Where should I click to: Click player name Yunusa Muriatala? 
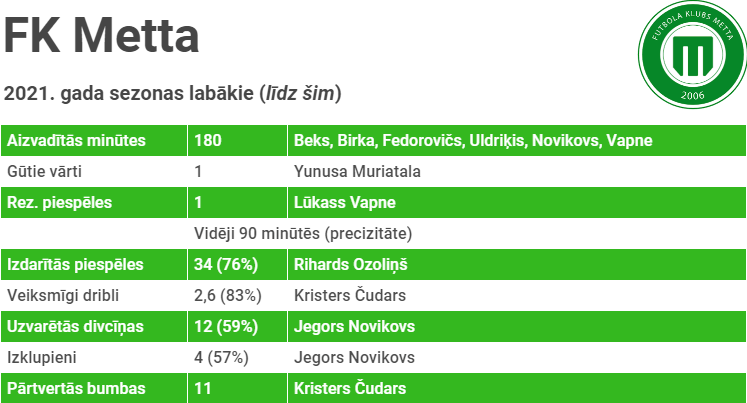coord(357,171)
